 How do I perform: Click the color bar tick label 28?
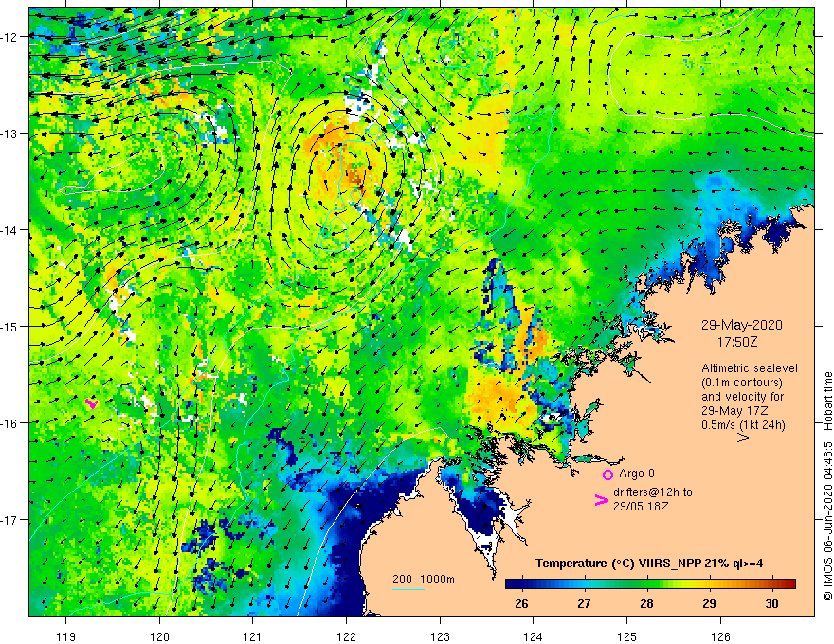click(646, 603)
